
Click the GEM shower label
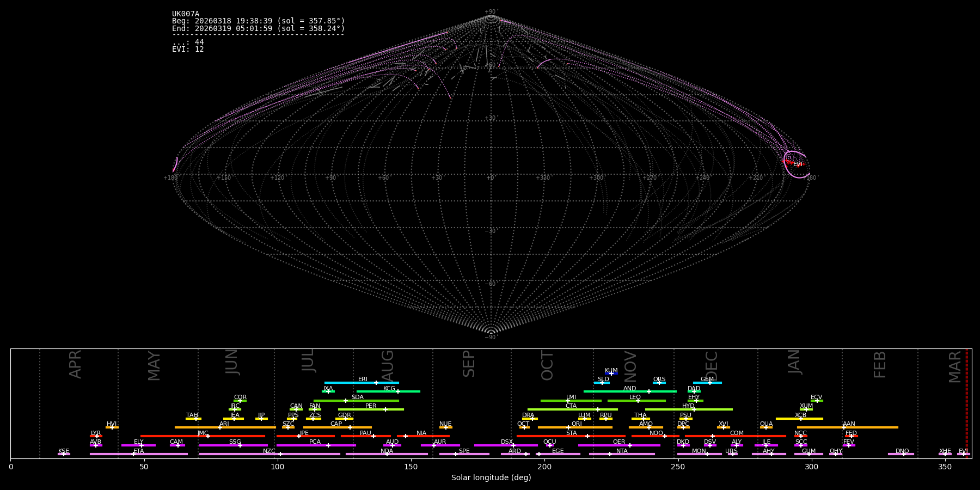(x=707, y=379)
